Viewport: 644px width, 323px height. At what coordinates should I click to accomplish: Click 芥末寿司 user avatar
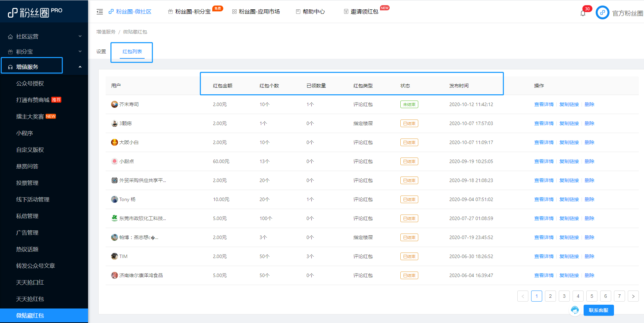(x=115, y=104)
